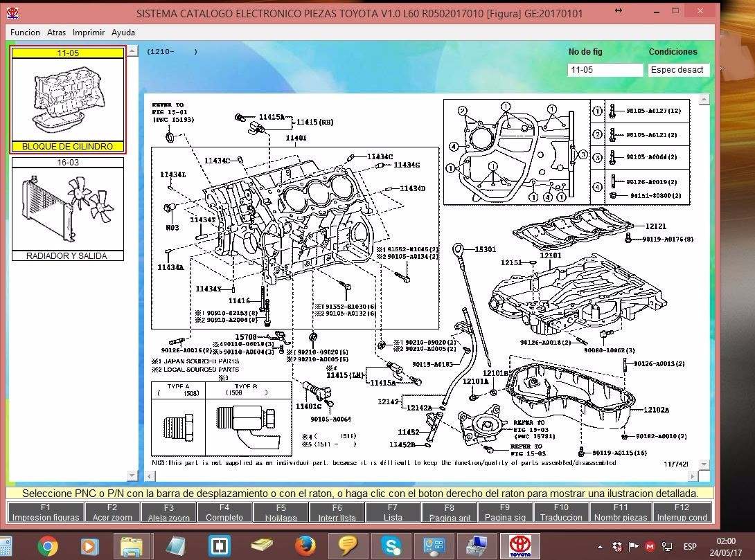This screenshot has height=560, width=755.
Task: Select PNC 12101 oil pan label
Action: (x=551, y=255)
